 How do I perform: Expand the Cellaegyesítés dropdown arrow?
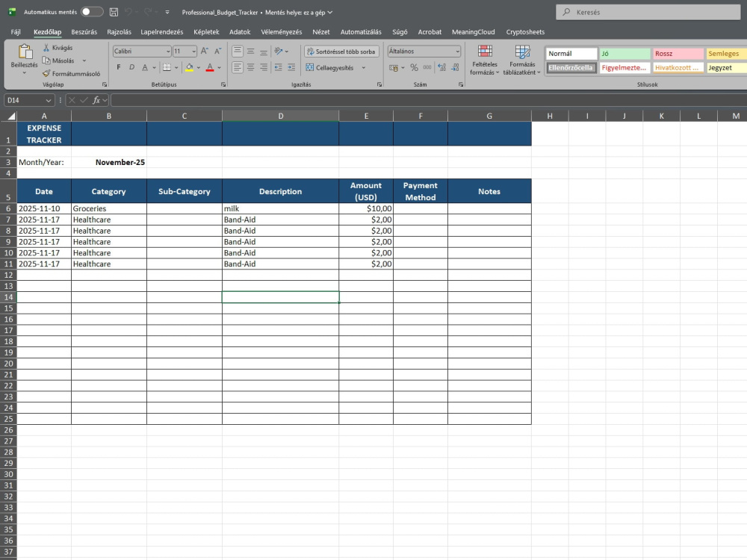click(364, 68)
